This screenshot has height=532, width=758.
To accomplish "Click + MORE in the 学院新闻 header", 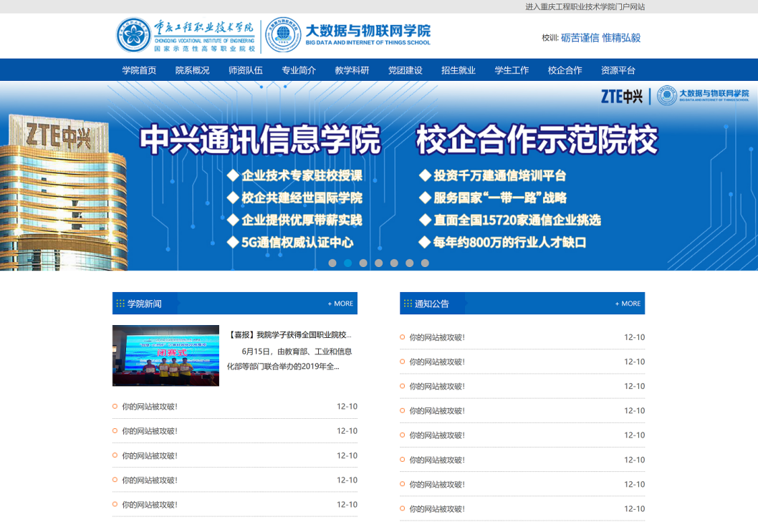I will (x=340, y=304).
